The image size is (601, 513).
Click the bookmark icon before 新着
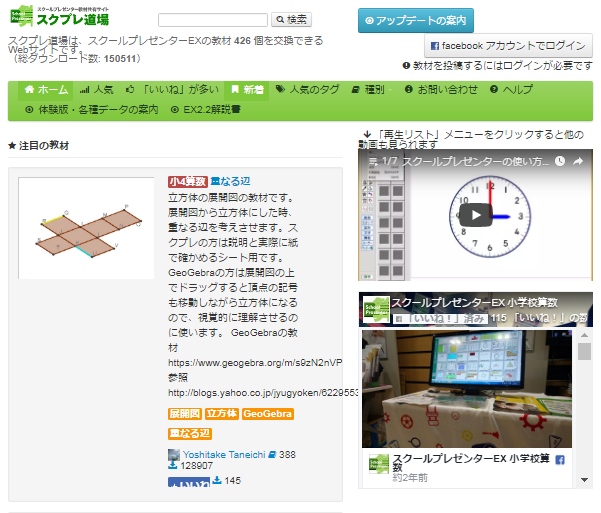pos(235,89)
